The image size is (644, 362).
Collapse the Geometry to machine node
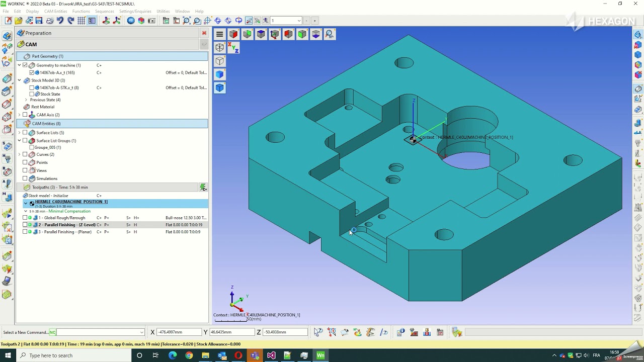pyautogui.click(x=19, y=65)
